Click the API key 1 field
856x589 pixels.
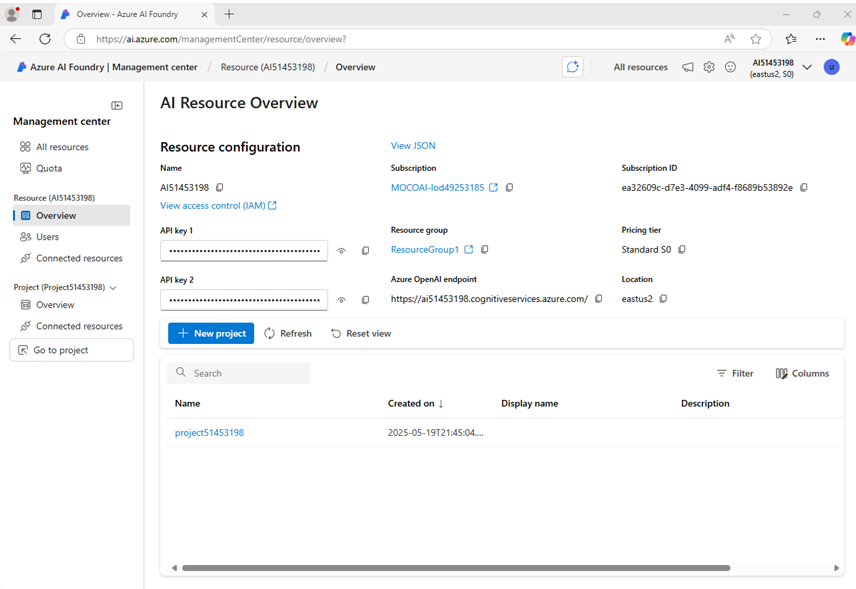pyautogui.click(x=244, y=251)
